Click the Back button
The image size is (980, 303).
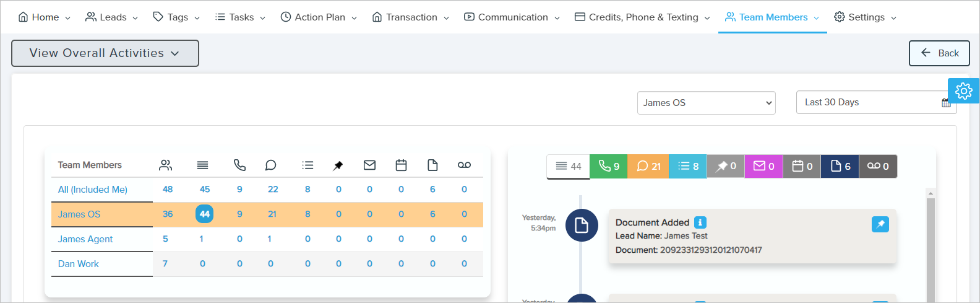(939, 53)
